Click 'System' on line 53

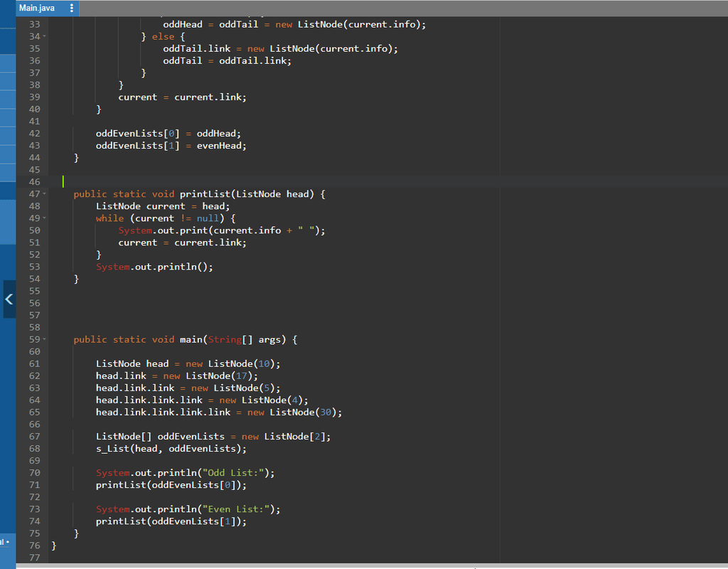113,267
